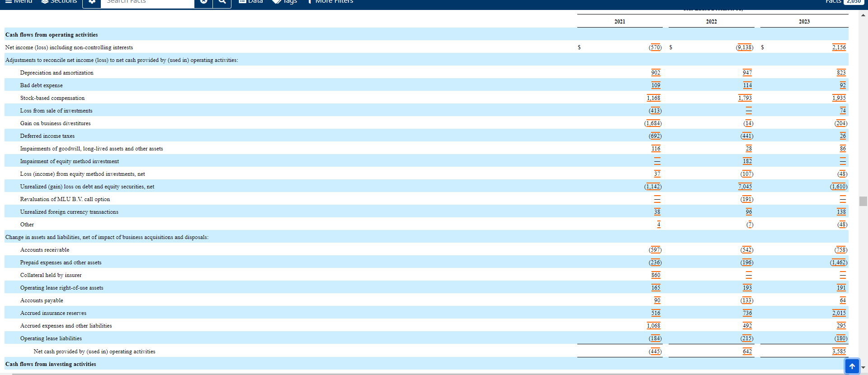The image size is (868, 375).
Task: Click 'Cash flows from operating activities' heading
Action: pyautogui.click(x=52, y=35)
